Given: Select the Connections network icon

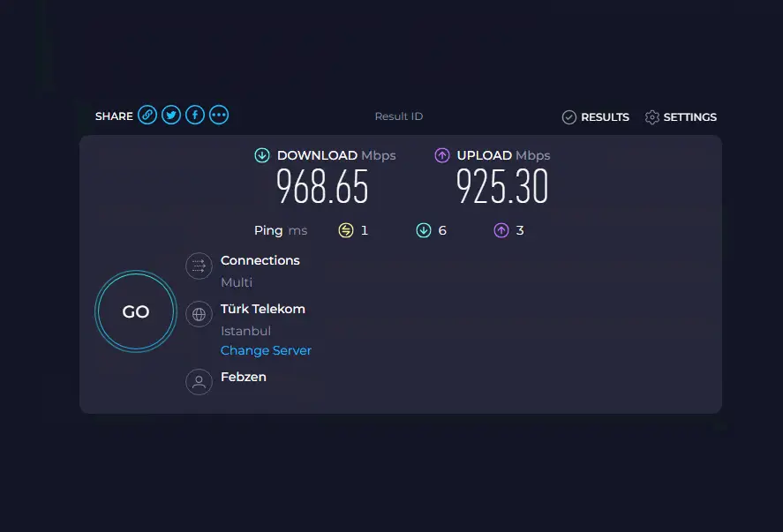Looking at the screenshot, I should [199, 266].
